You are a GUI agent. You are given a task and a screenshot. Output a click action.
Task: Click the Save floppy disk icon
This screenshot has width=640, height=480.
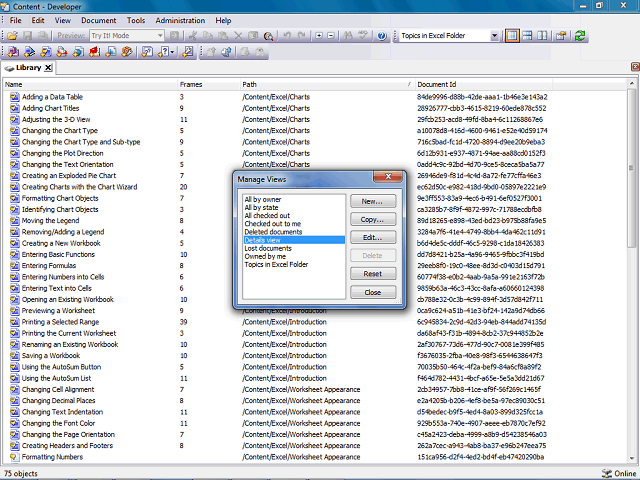pos(27,36)
